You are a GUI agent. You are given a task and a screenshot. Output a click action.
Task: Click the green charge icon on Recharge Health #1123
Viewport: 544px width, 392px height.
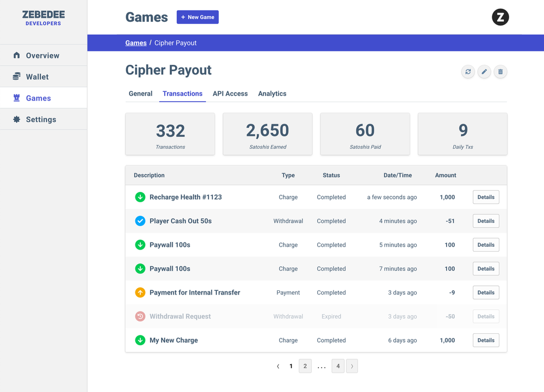pyautogui.click(x=140, y=197)
